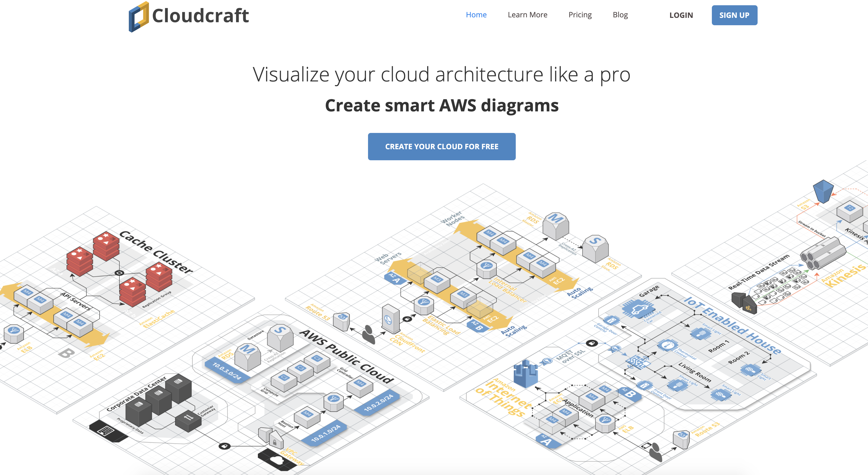Click the 'Living Room' label
868x475 pixels.
point(695,372)
